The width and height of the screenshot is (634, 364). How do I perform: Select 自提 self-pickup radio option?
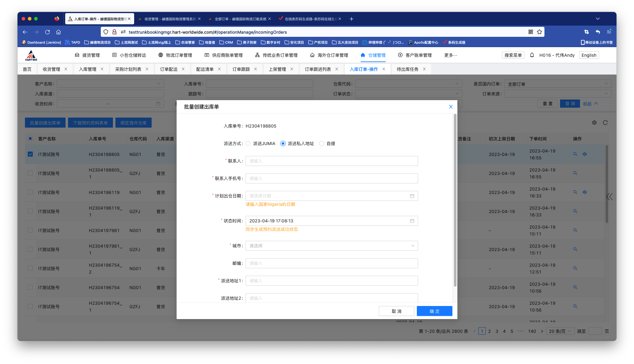point(322,143)
